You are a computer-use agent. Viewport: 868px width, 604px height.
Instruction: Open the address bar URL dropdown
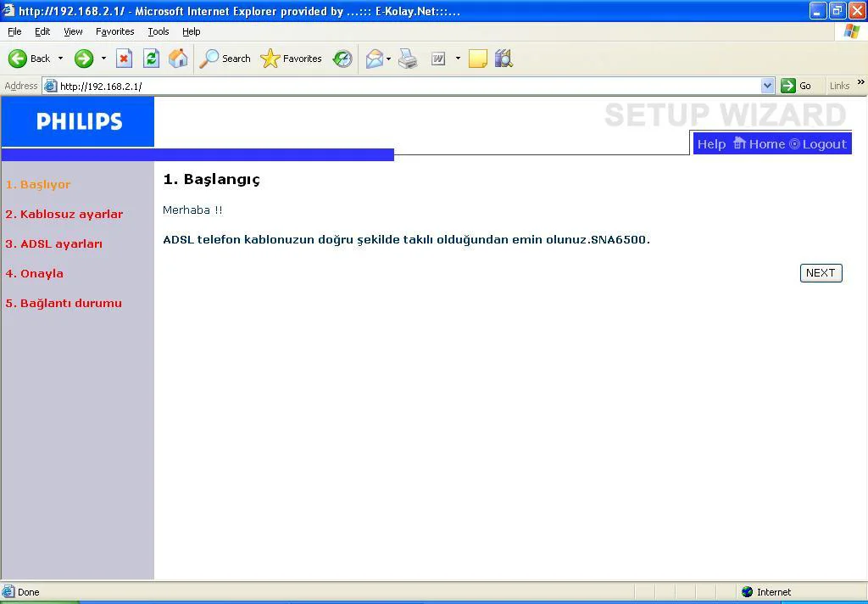click(767, 86)
